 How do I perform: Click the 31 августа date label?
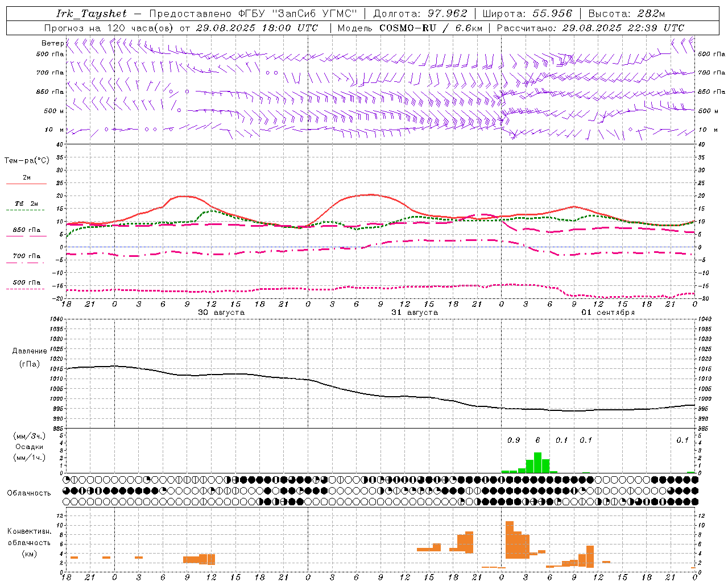[x=415, y=313]
